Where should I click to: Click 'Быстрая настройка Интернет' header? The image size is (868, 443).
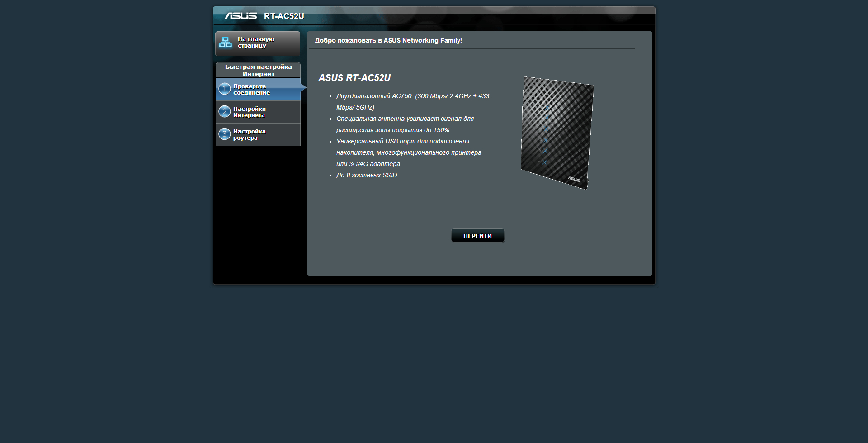point(258,70)
